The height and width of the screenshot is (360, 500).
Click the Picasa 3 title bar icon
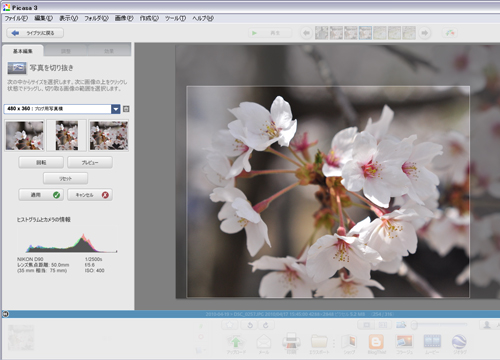pyautogui.click(x=6, y=7)
